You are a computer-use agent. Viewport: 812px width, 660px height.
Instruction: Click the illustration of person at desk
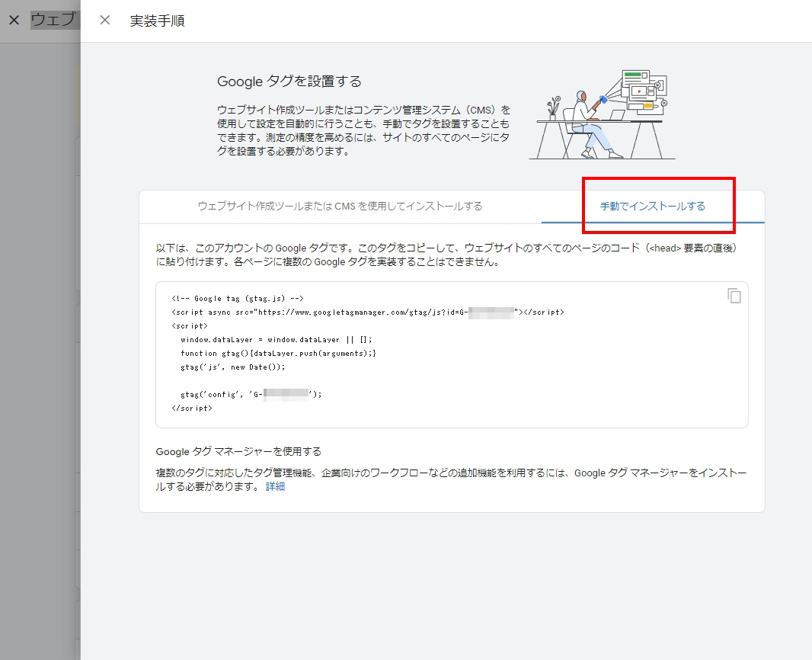point(602,114)
